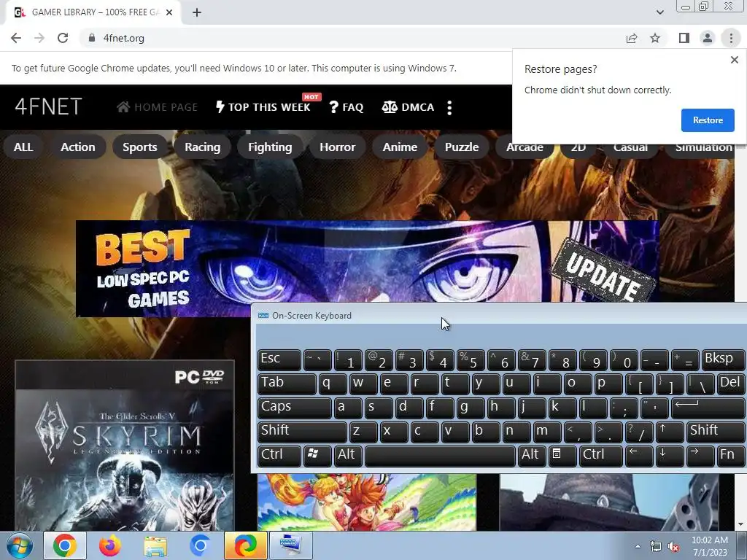Close the GAMER LIBRARY tab
Image resolution: width=747 pixels, height=560 pixels.
point(169,12)
